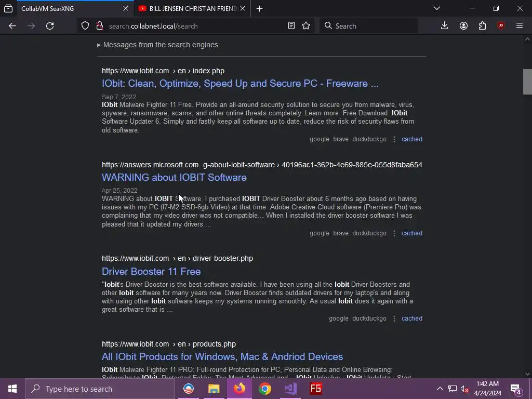Open All IObit Products for Windows result
This screenshot has width=532, height=399.
pyautogui.click(x=222, y=356)
